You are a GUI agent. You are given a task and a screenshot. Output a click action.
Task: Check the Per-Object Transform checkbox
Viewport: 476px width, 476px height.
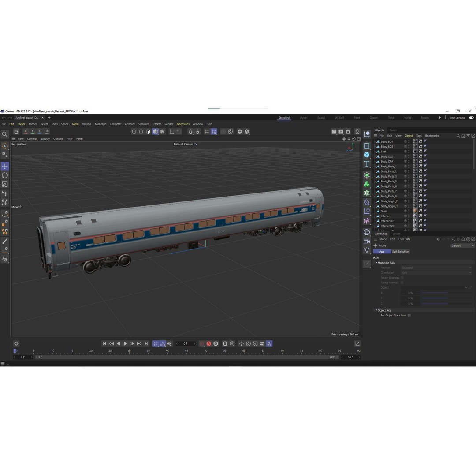(409, 316)
